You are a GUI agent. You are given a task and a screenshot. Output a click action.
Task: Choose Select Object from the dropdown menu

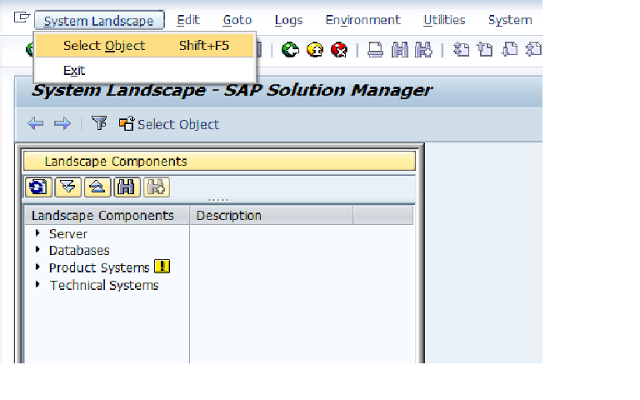(144, 46)
